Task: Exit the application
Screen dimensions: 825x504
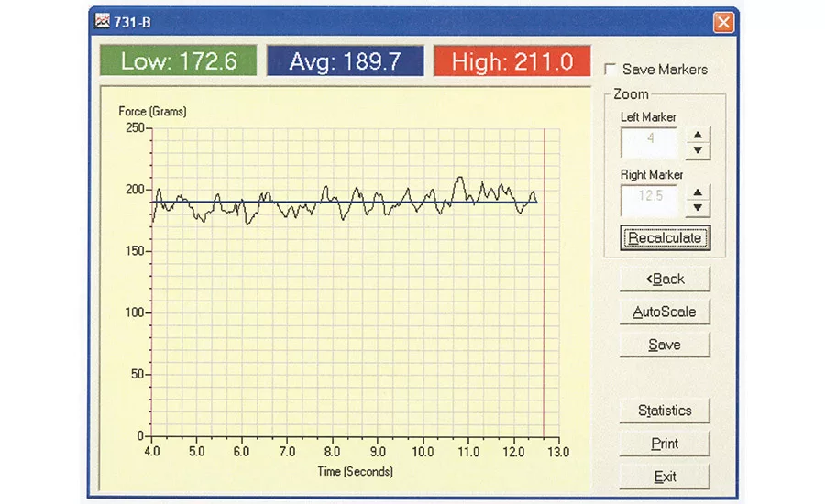Action: [665, 477]
